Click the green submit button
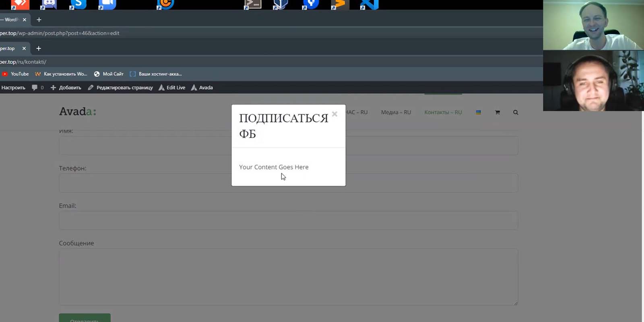Image resolution: width=644 pixels, height=322 pixels. click(x=85, y=318)
